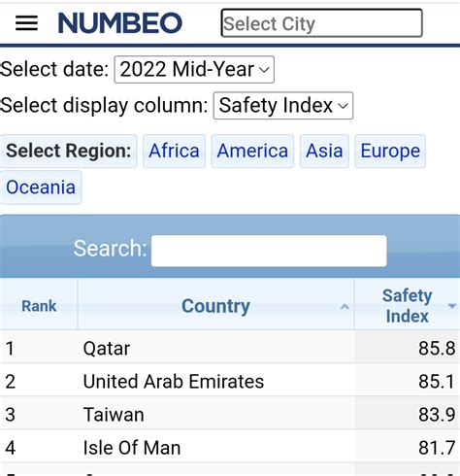Sort by Country ascending arrow
Image resolution: width=460 pixels, height=476 pixels.
(x=345, y=306)
